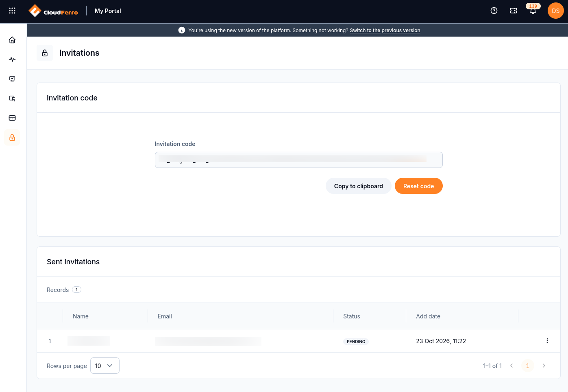The width and height of the screenshot is (568, 392).
Task: Select page 1 in pagination
Action: tap(528, 366)
